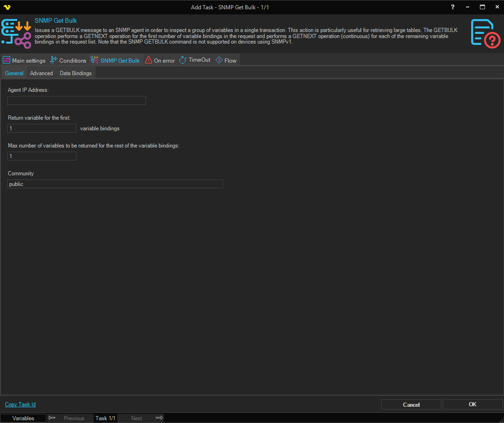504x423 pixels.
Task: Click the Flow tab icon
Action: pyautogui.click(x=219, y=60)
